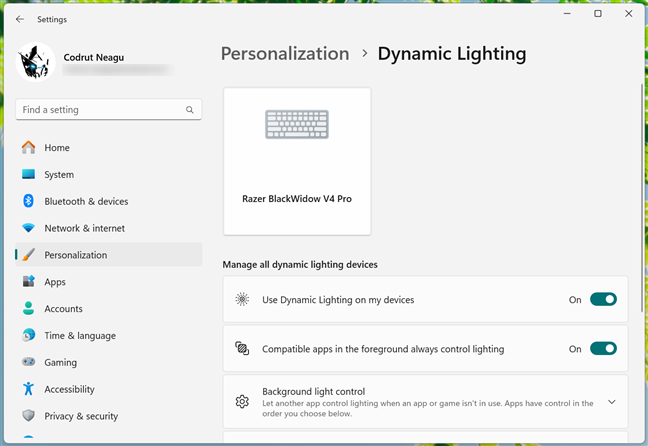Viewport: 648px width, 446px height.
Task: Click the Personalization breadcrumb link
Action: point(285,54)
